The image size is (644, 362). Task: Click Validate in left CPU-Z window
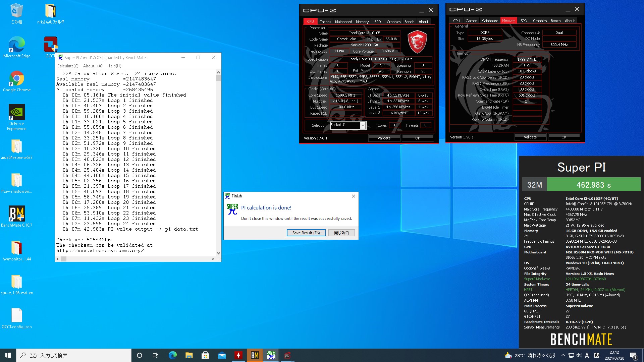pyautogui.click(x=384, y=138)
